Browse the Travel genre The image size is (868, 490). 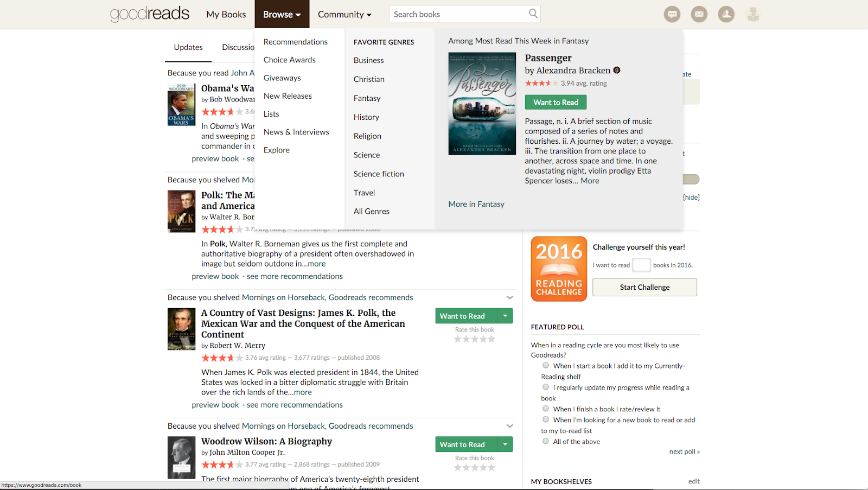pos(365,193)
